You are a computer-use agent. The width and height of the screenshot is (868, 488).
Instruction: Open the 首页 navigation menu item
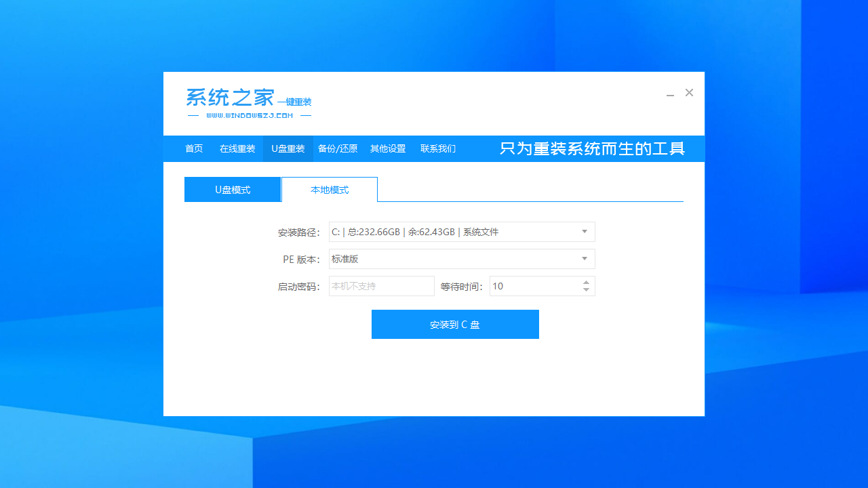tap(194, 148)
